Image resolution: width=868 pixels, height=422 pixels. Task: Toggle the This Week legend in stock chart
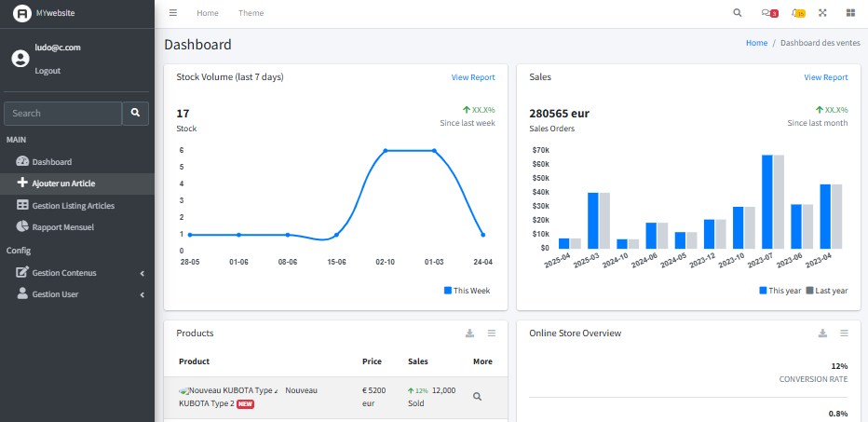pyautogui.click(x=467, y=291)
